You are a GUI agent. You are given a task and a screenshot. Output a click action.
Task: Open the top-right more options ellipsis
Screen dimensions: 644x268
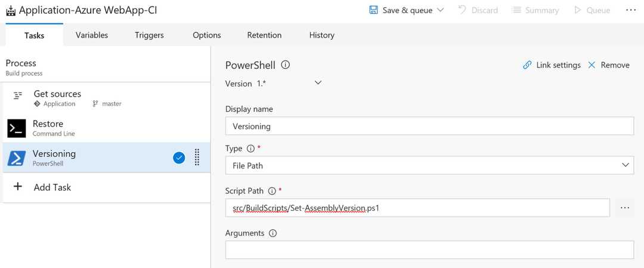tap(631, 10)
